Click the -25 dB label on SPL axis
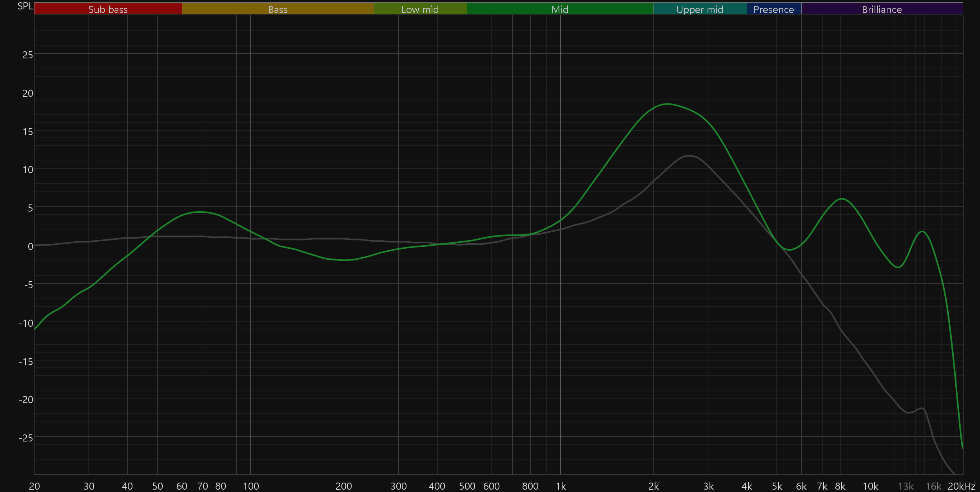 [26, 438]
